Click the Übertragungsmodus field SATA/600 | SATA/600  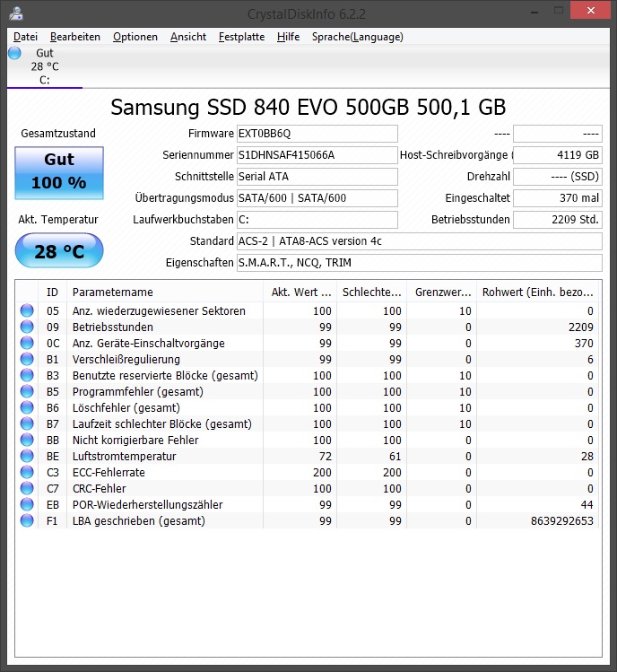click(317, 198)
